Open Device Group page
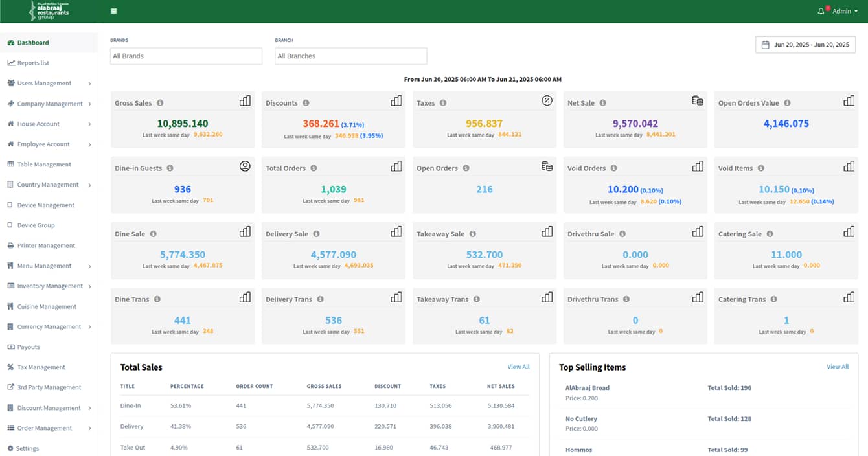This screenshot has width=868, height=456. (x=49, y=225)
